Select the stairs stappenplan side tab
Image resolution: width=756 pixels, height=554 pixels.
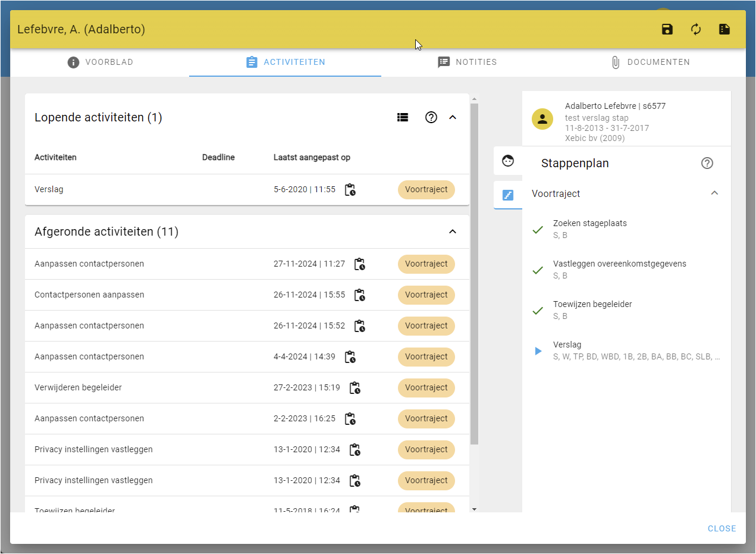click(508, 195)
